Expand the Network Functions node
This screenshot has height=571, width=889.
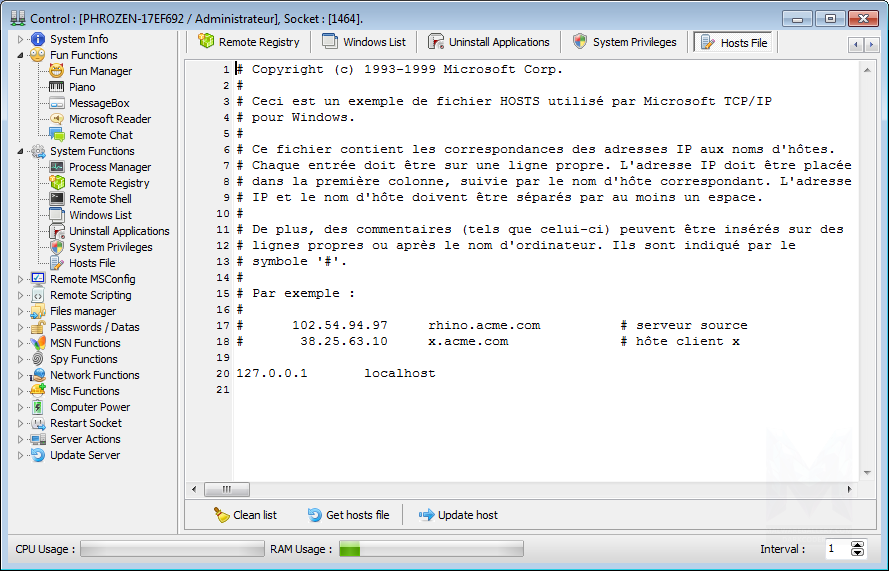[20, 375]
